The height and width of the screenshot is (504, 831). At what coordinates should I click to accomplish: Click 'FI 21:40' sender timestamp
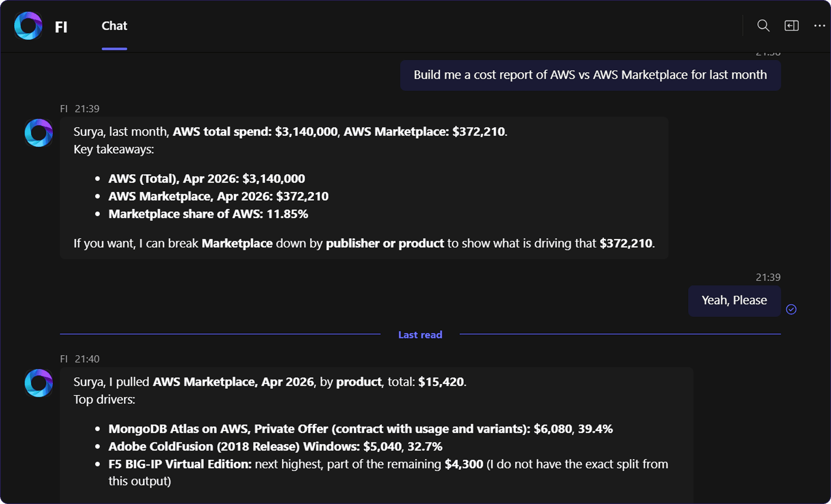click(x=80, y=359)
